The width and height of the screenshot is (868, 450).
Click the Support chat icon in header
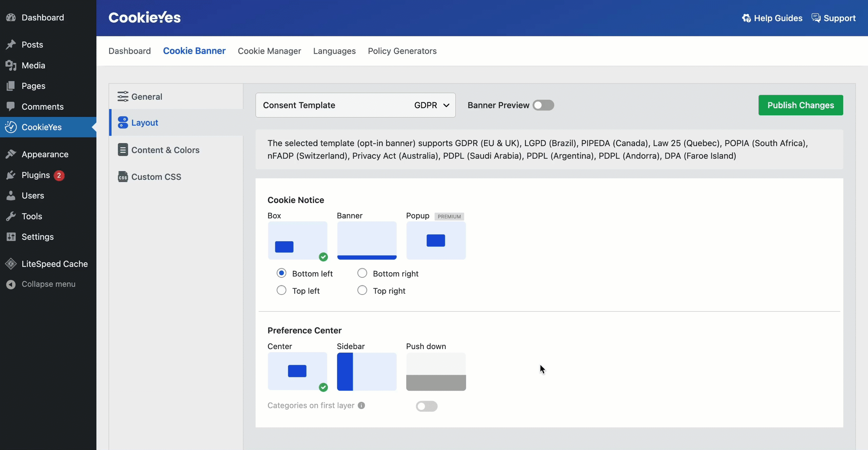(816, 18)
